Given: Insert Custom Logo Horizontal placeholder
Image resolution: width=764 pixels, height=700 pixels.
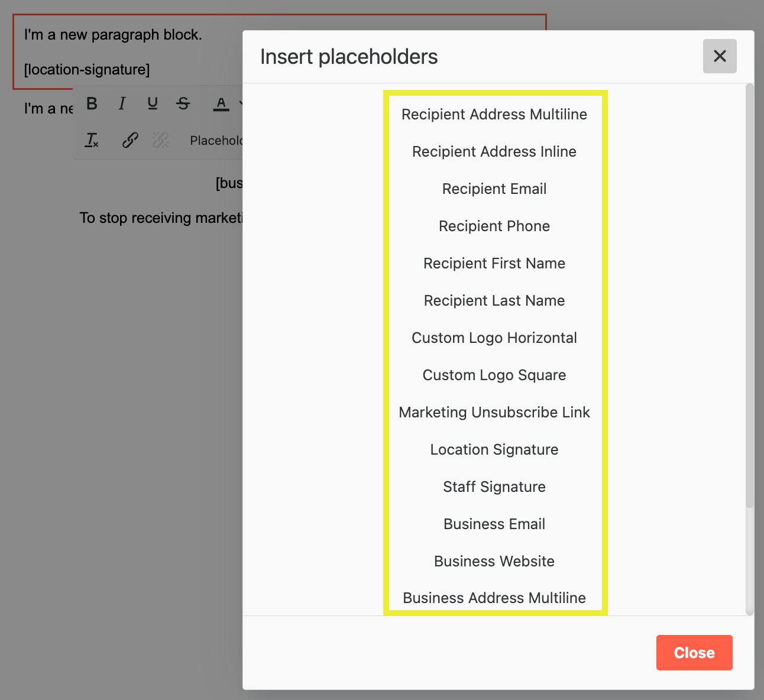Looking at the screenshot, I should tap(494, 338).
